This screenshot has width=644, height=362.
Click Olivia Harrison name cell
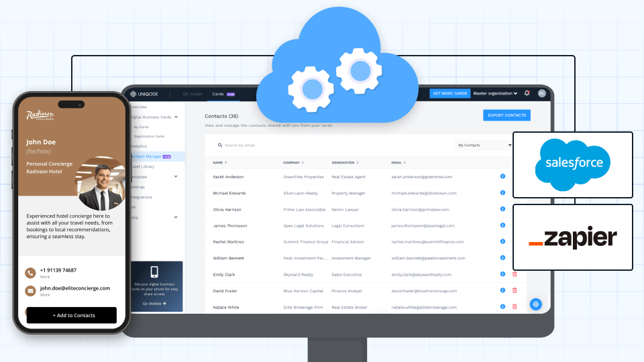pyautogui.click(x=227, y=209)
